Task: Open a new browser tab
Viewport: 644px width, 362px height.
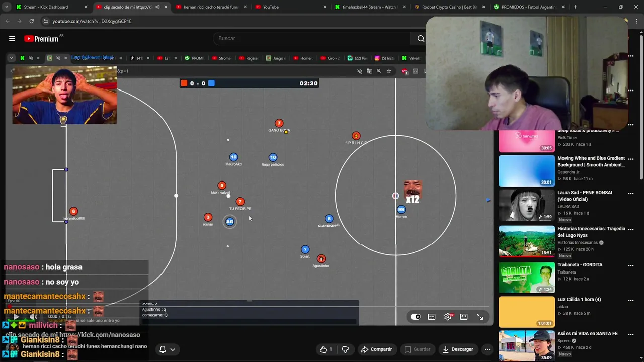Action: pyautogui.click(x=575, y=7)
